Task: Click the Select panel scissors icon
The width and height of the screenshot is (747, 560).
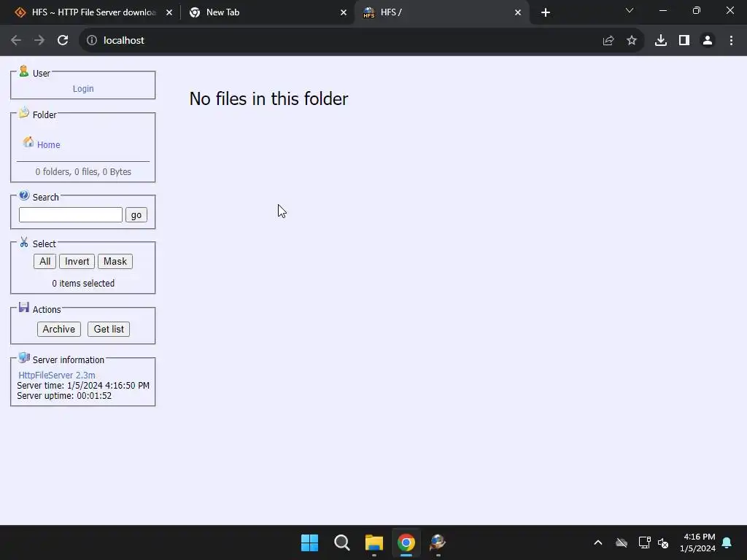Action: (x=24, y=242)
